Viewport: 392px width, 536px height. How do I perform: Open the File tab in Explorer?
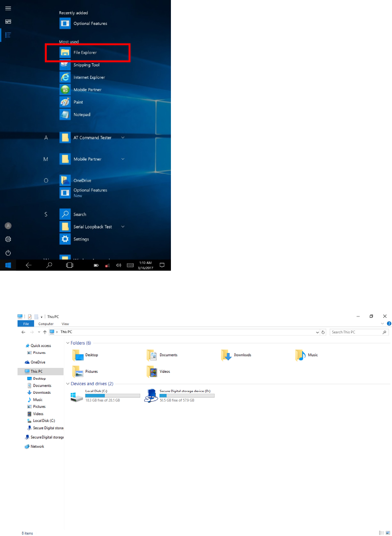coord(26,324)
